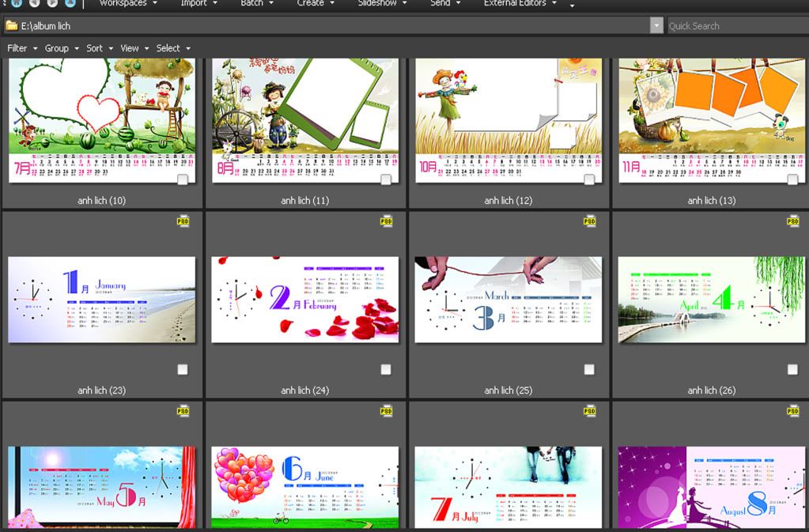This screenshot has height=532, width=809.
Task: Select the June heart balloons thumbnail
Action: coord(305,487)
